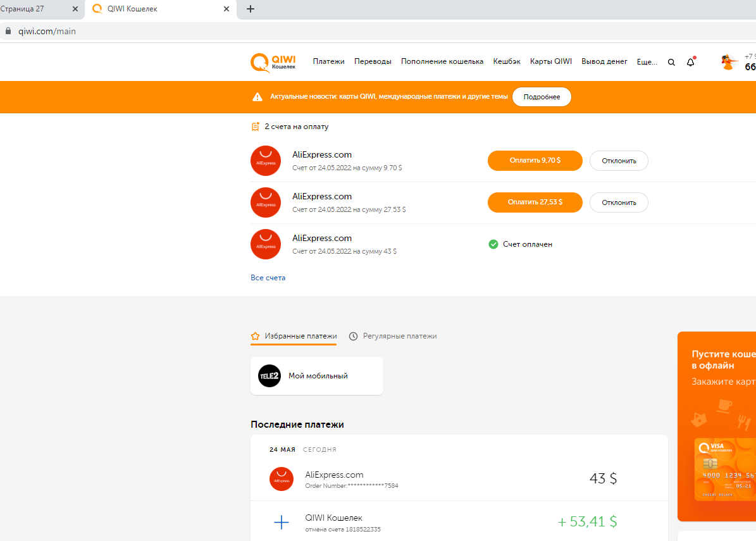Screen dimensions: 756x541
Task: Click the '+ 53,41 $' amount
Action: (x=587, y=522)
